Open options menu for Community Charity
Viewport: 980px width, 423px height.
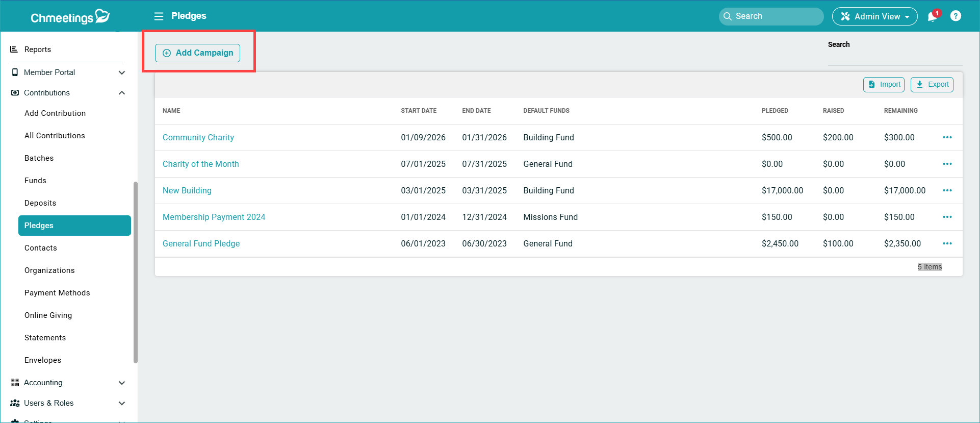coord(947,137)
